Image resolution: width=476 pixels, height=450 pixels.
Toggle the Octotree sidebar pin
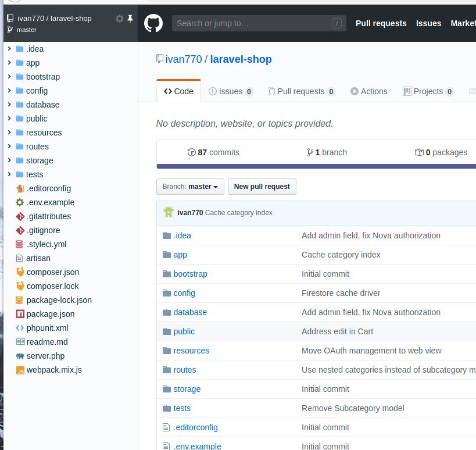pos(130,19)
